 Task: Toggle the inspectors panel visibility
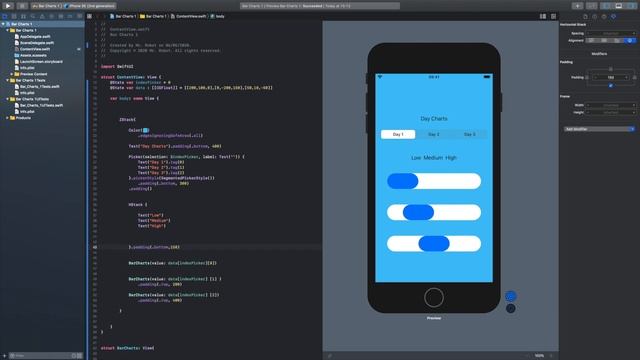coord(631,6)
